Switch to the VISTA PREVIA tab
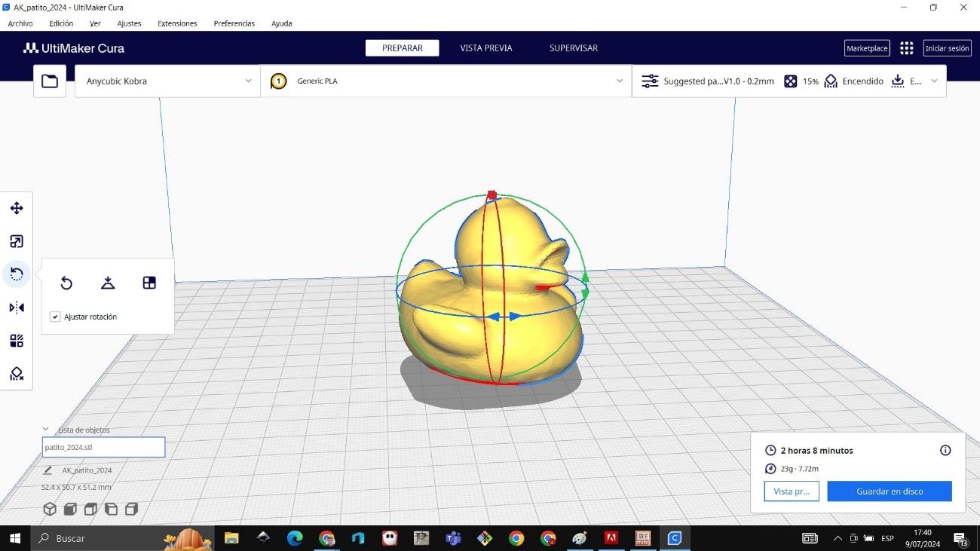The height and width of the screenshot is (551, 980). [485, 48]
